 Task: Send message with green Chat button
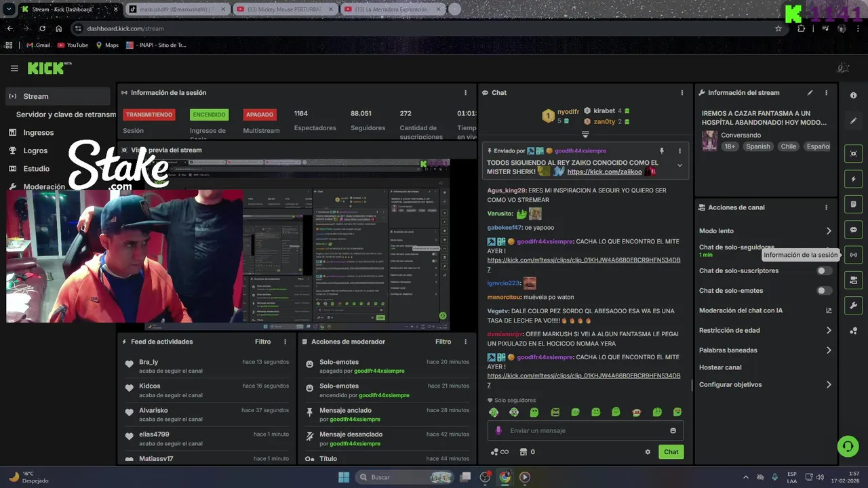pyautogui.click(x=671, y=452)
